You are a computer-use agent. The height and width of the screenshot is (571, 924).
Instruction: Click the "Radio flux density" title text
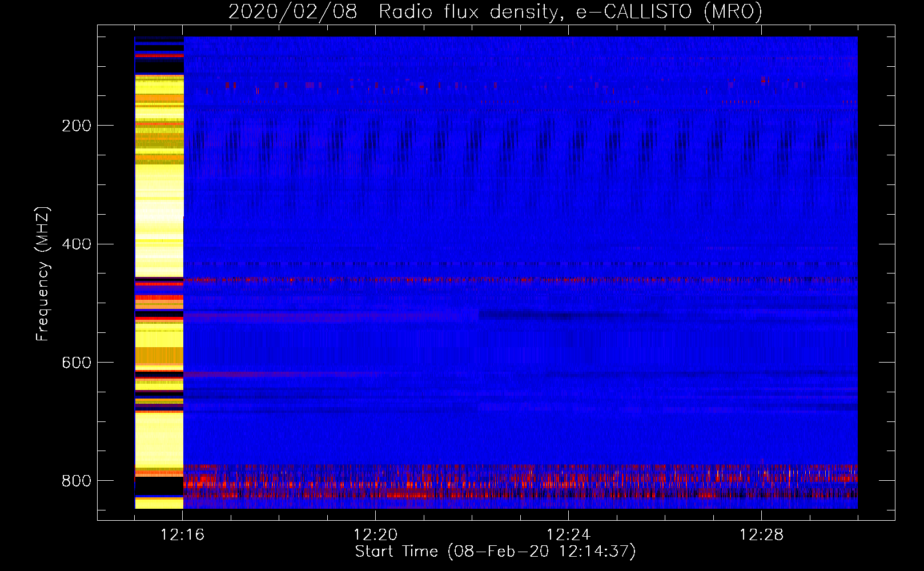[468, 11]
